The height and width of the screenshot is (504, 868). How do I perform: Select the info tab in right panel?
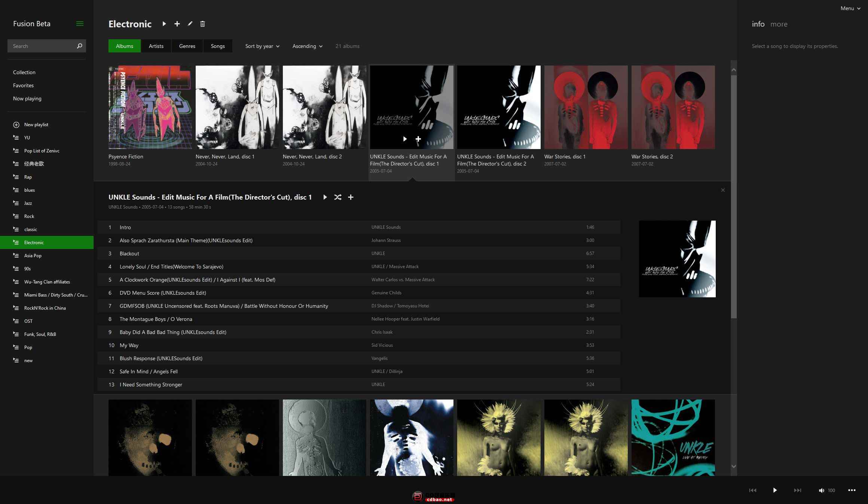[x=758, y=24]
